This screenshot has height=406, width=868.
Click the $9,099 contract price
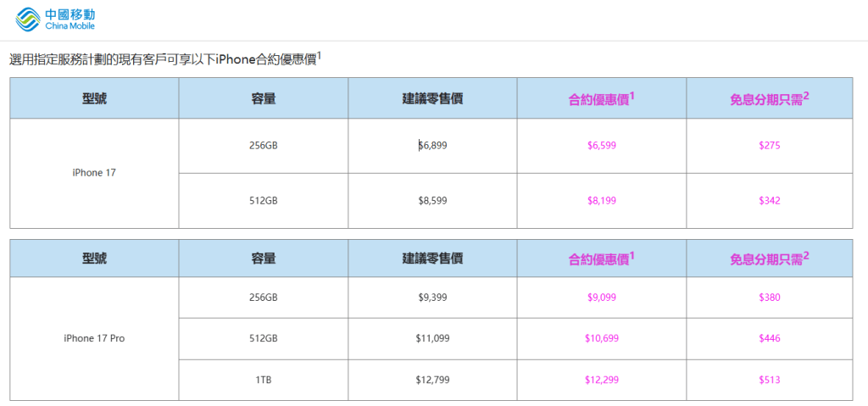601,298
